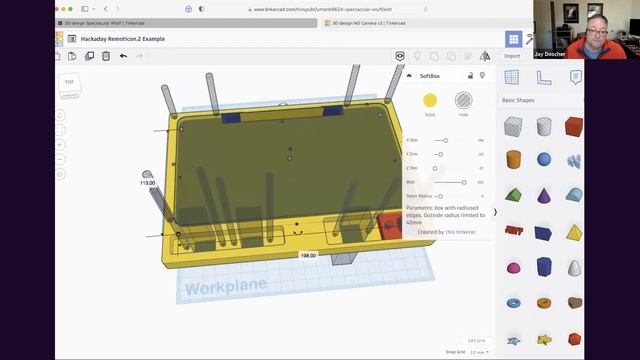
Task: Click the Paste tool icon
Action: click(x=72, y=56)
